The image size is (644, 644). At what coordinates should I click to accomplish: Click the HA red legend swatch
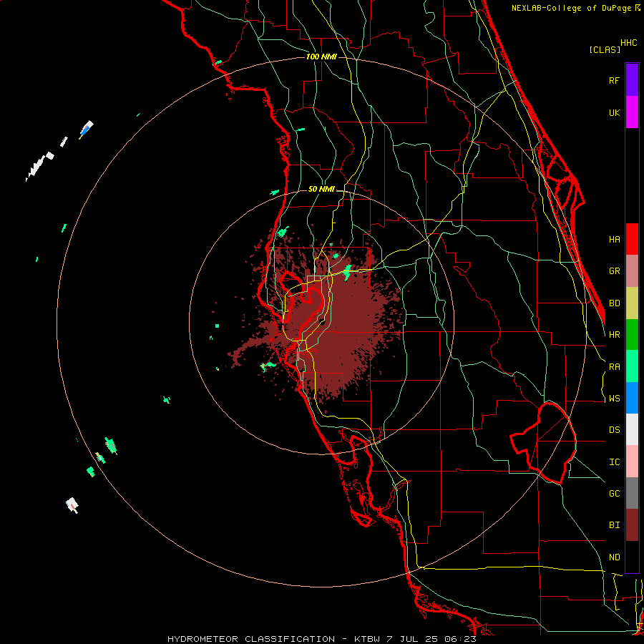coord(632,239)
